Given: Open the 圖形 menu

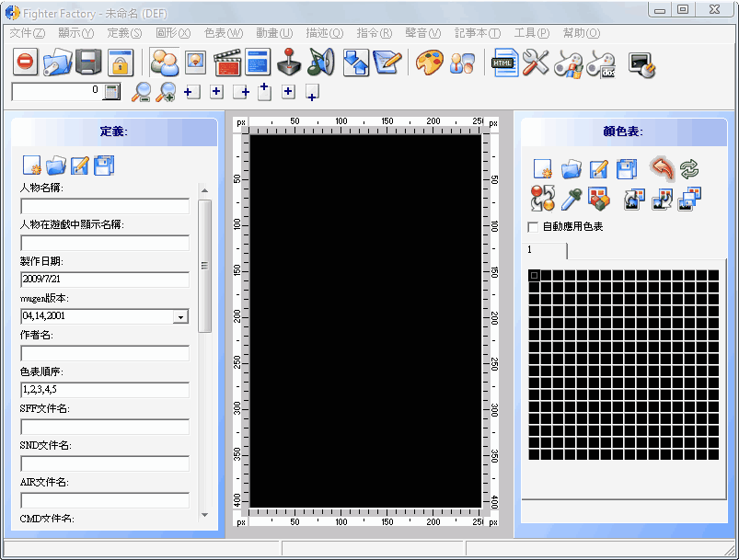Looking at the screenshot, I should tap(173, 33).
